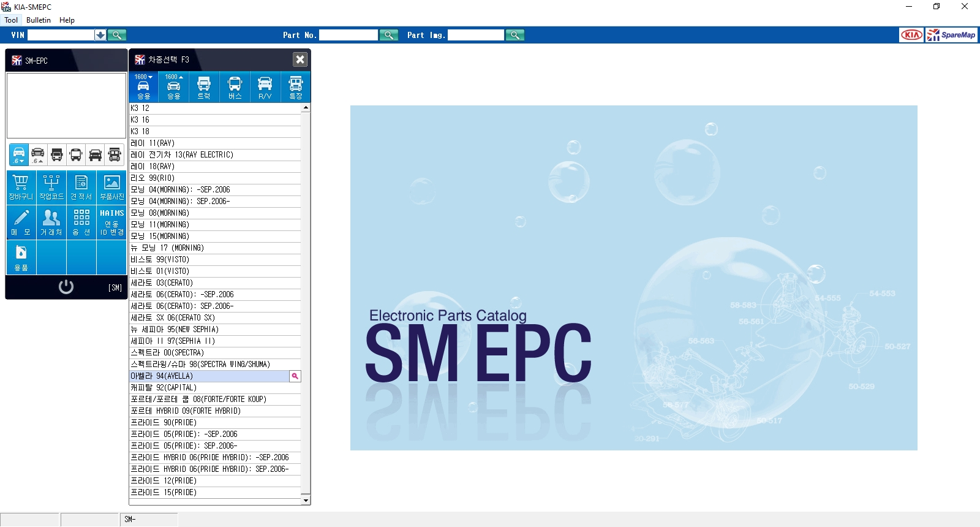Image resolution: width=980 pixels, height=527 pixels.
Task: Select 포르테 HYBRID 09(FORTE HYBRID) row
Action: pyautogui.click(x=215, y=411)
